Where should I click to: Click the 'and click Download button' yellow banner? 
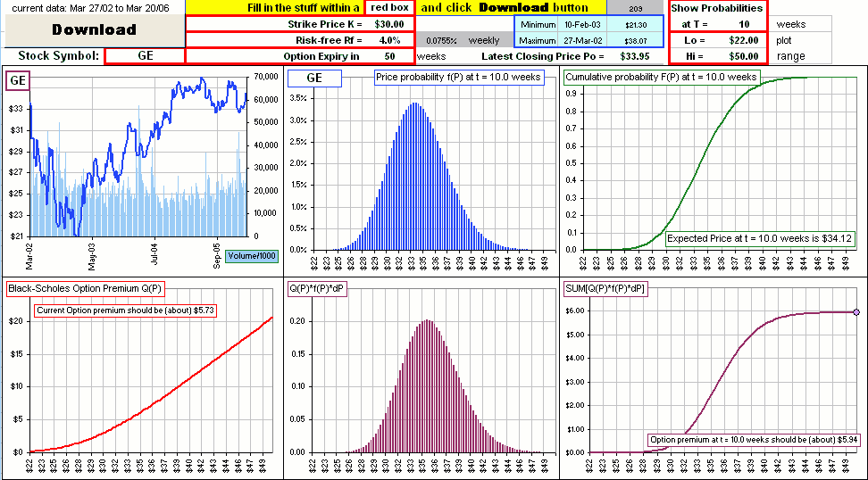[x=509, y=8]
